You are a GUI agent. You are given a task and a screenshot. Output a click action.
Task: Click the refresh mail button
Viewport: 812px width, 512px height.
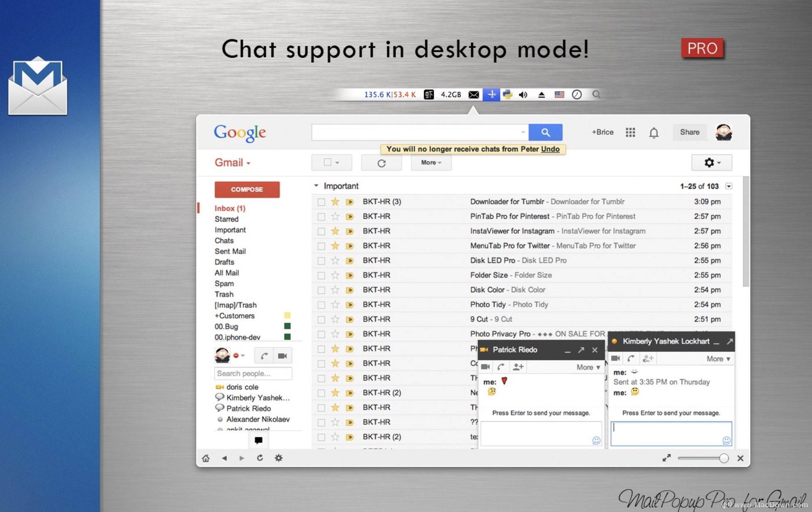[x=381, y=163]
